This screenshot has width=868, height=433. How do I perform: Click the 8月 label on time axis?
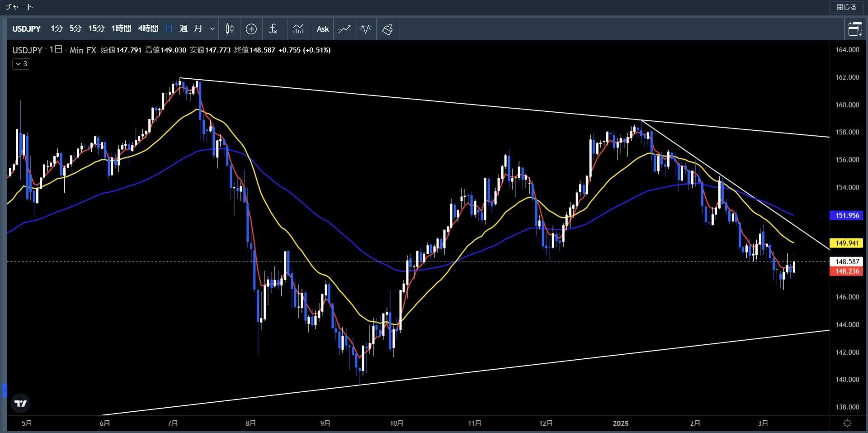click(x=250, y=423)
